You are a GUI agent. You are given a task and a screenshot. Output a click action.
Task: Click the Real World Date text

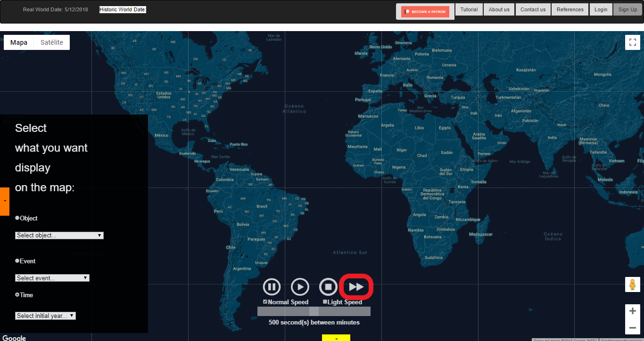[x=55, y=9]
